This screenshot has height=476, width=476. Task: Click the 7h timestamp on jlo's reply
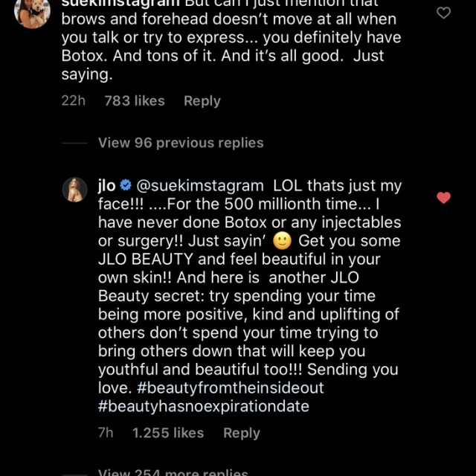[x=106, y=433]
